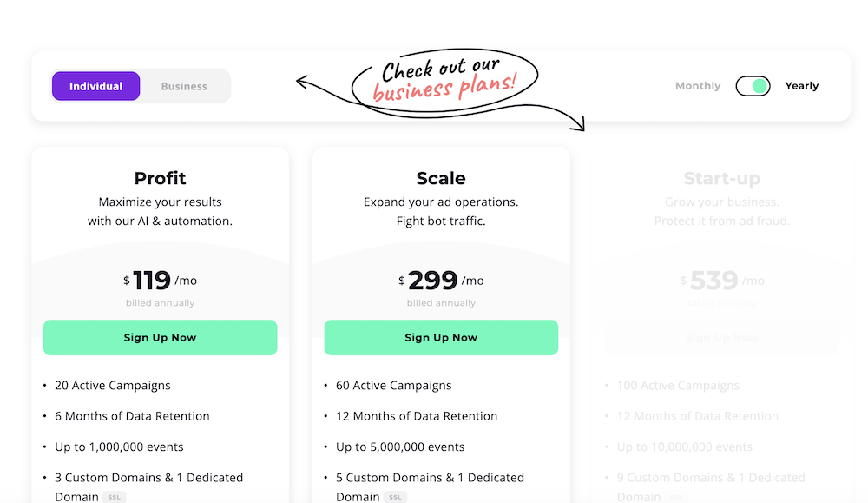Click the faded Start-up Sign Up button
The height and width of the screenshot is (503, 868).
pyautogui.click(x=722, y=337)
